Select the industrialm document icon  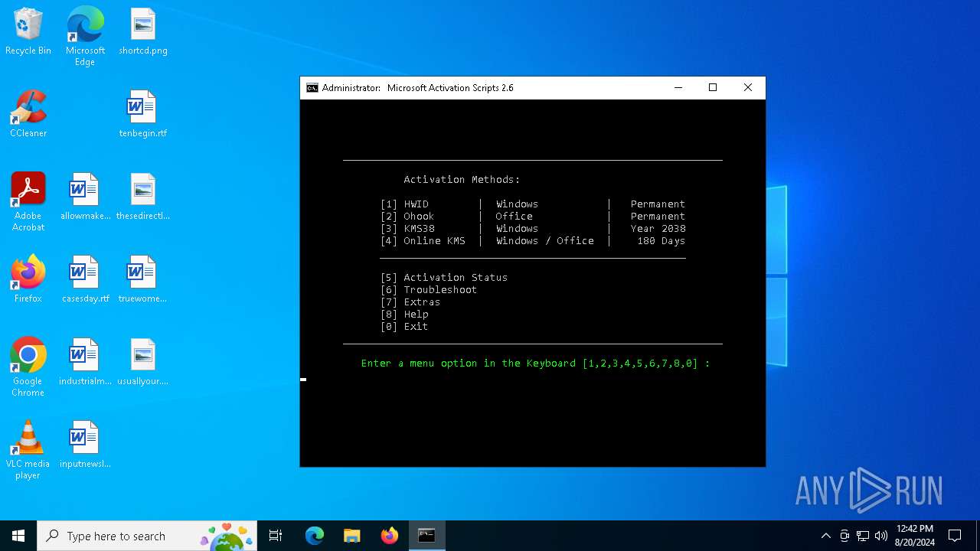point(85,362)
